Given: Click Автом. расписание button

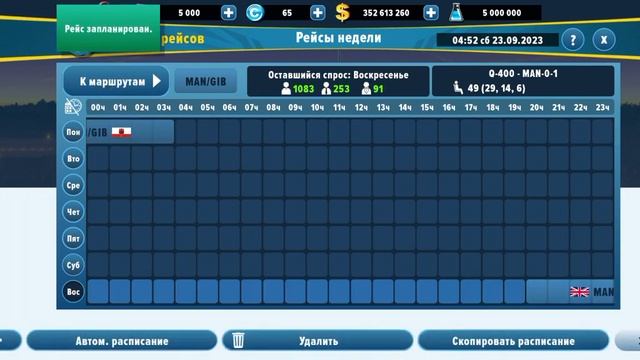Looking at the screenshot, I should [122, 340].
